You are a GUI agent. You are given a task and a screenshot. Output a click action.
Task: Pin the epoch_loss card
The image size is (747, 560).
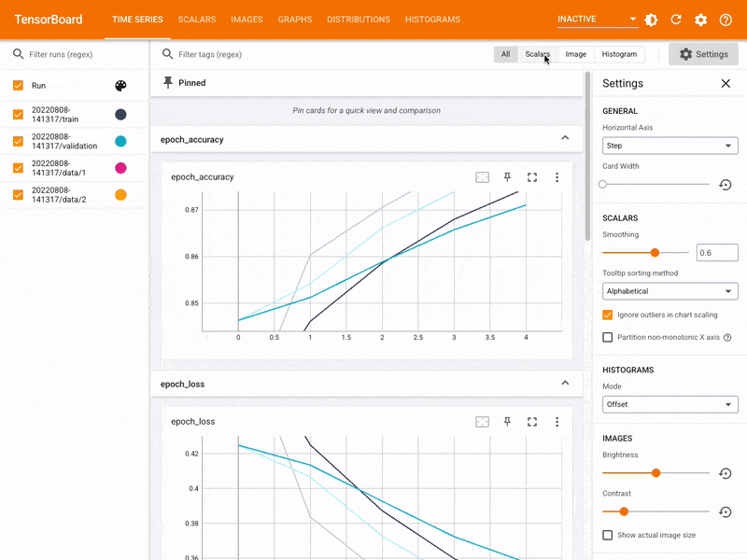pyautogui.click(x=507, y=422)
